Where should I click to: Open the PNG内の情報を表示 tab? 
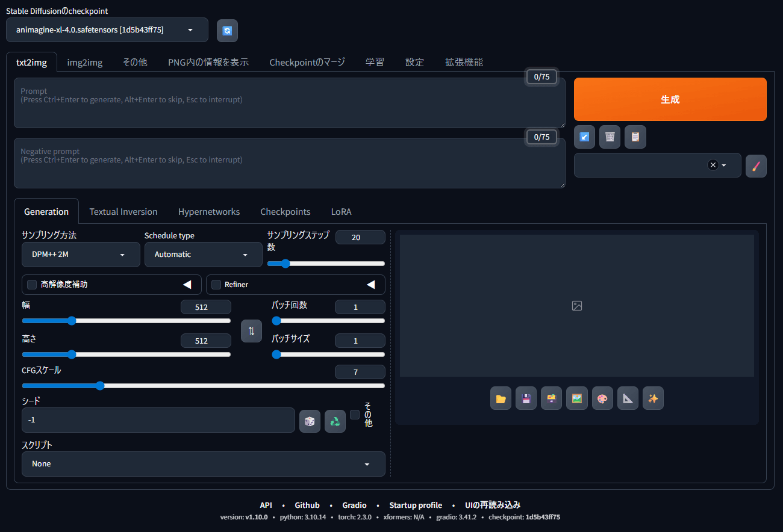(x=208, y=62)
